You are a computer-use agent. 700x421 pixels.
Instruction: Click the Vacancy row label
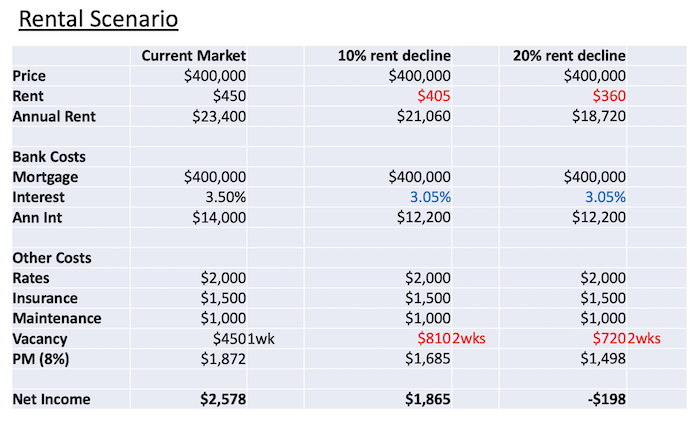click(41, 339)
